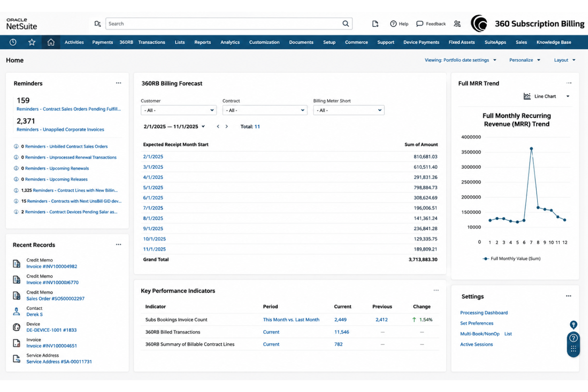Open the Transactions menu

(x=152, y=42)
